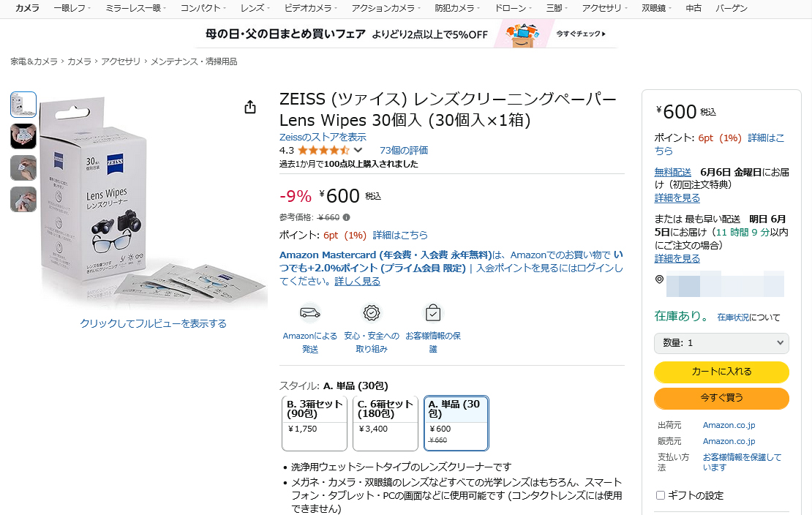The height and width of the screenshot is (515, 812).
Task: Select style B. 3箱セット (90包)
Action: pos(315,424)
